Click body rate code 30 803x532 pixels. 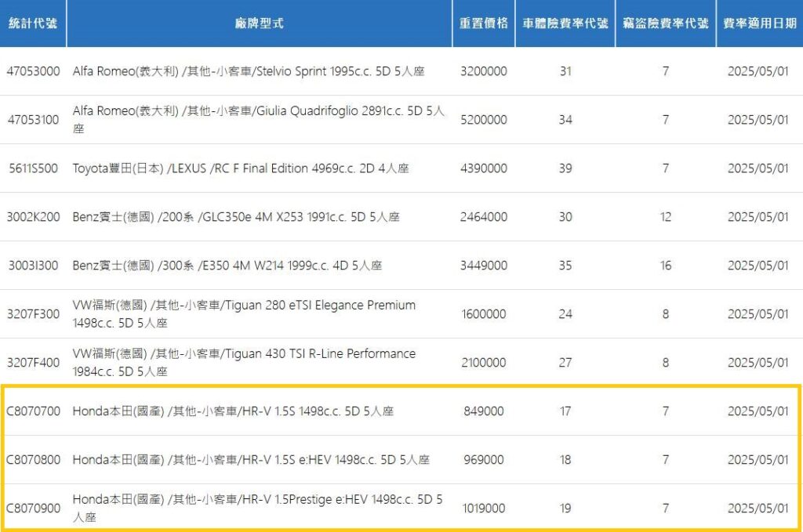pyautogui.click(x=565, y=217)
